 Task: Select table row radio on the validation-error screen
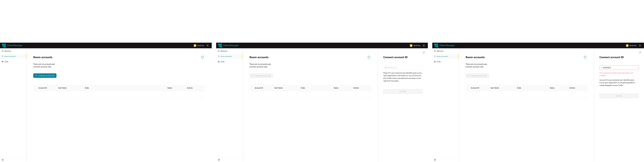467,94
